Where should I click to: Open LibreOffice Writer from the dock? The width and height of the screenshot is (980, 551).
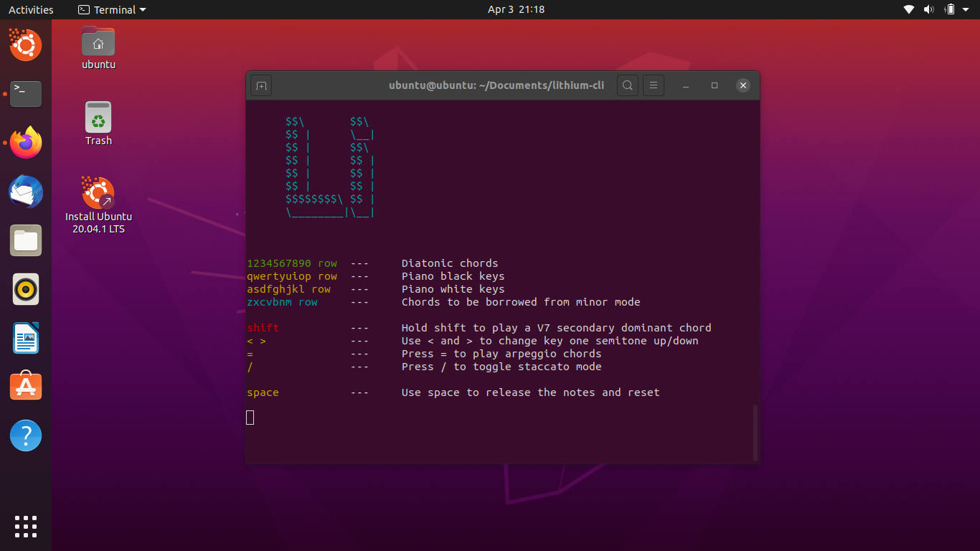26,338
